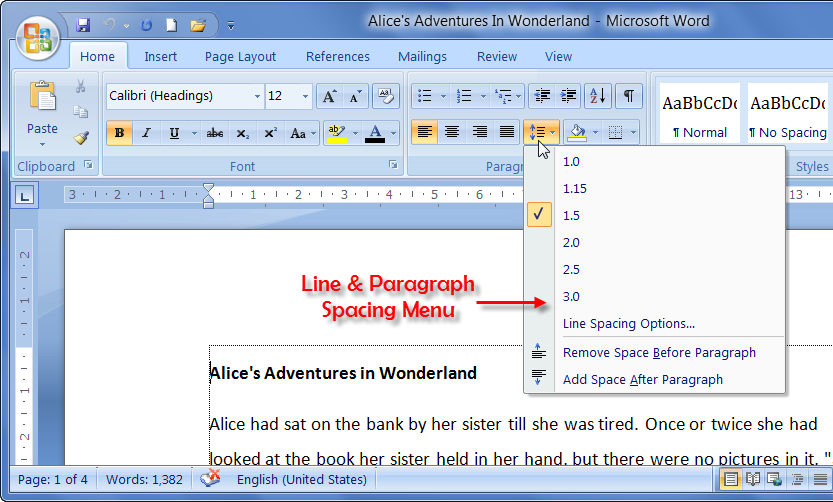Grow the font size

click(x=329, y=96)
